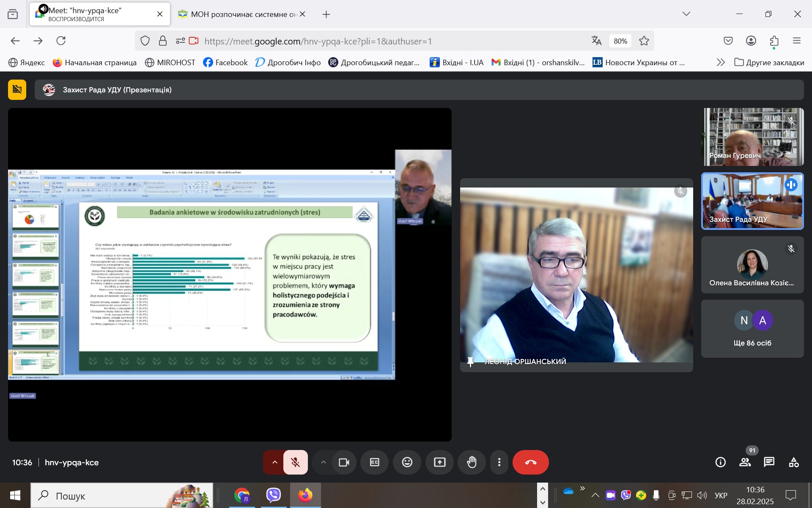The height and width of the screenshot is (508, 812).
Task: Open the activities shapes icon
Action: 793,462
